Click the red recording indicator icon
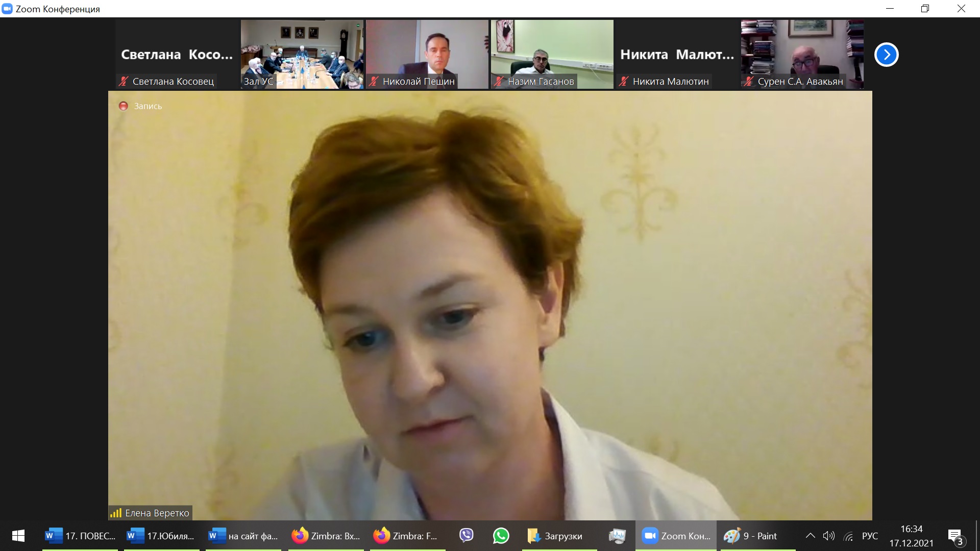The height and width of the screenshot is (551, 980). pos(123,106)
